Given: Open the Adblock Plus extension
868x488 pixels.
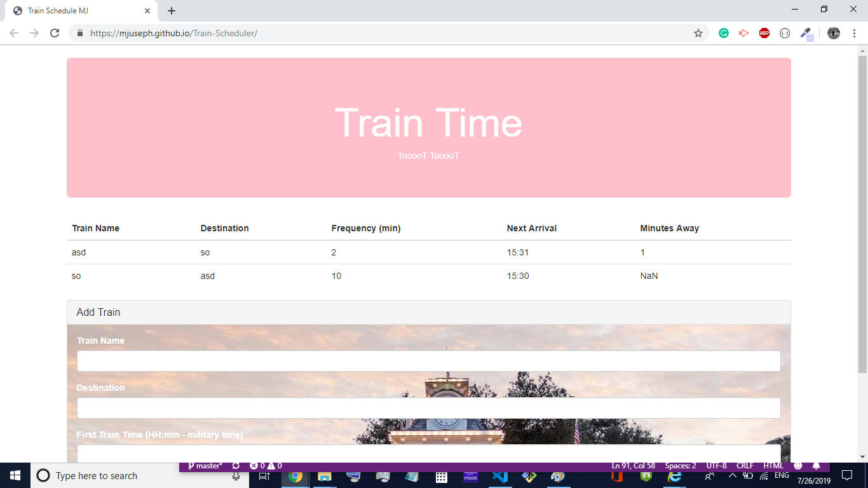Looking at the screenshot, I should coord(764,33).
